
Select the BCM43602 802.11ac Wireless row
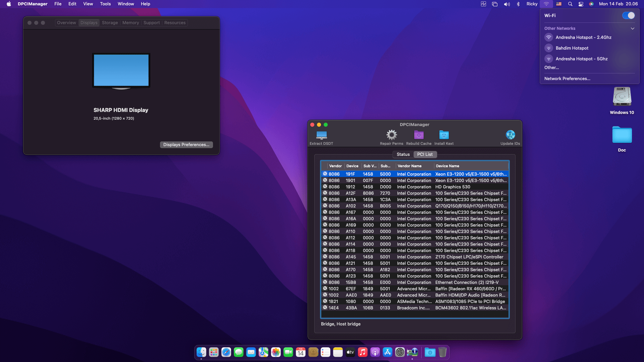[x=415, y=308]
